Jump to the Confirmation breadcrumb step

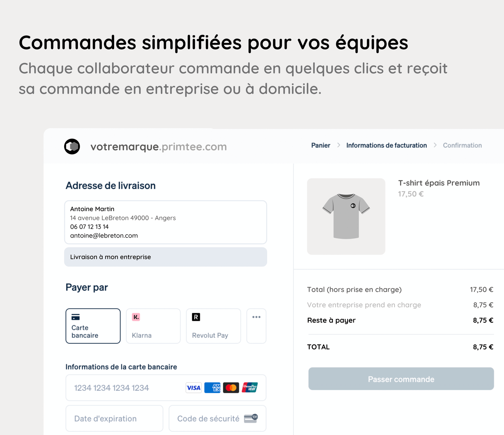(462, 145)
